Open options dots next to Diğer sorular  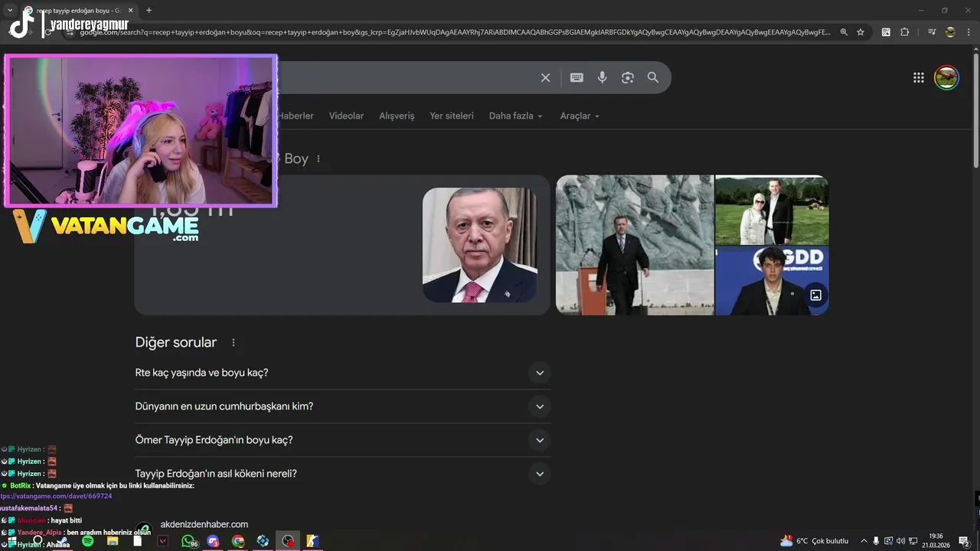click(x=234, y=343)
